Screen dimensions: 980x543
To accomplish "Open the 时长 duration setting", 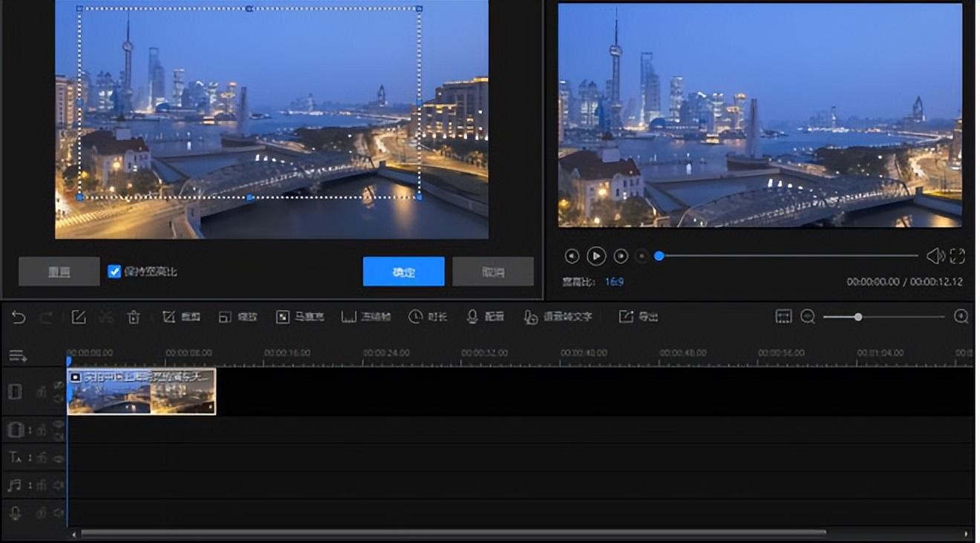I will 428,317.
